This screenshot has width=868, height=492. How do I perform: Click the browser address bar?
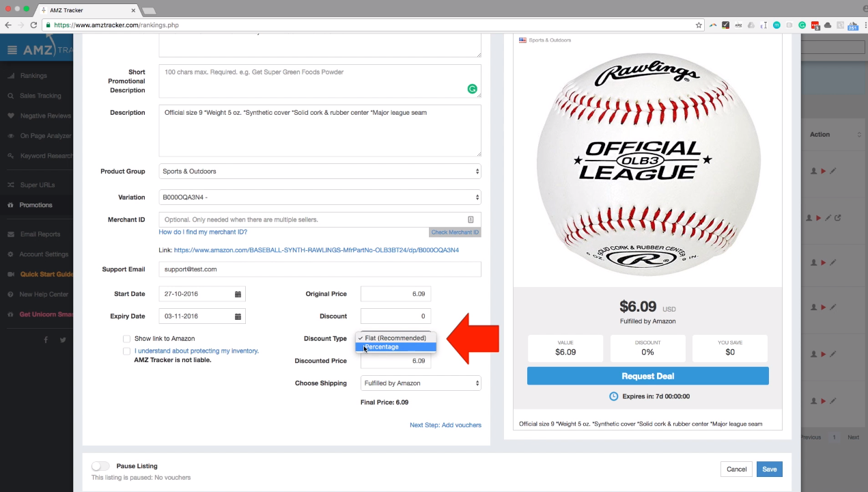(374, 25)
